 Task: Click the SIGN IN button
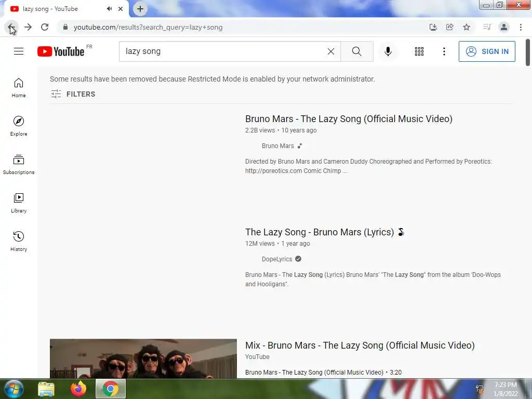(487, 51)
